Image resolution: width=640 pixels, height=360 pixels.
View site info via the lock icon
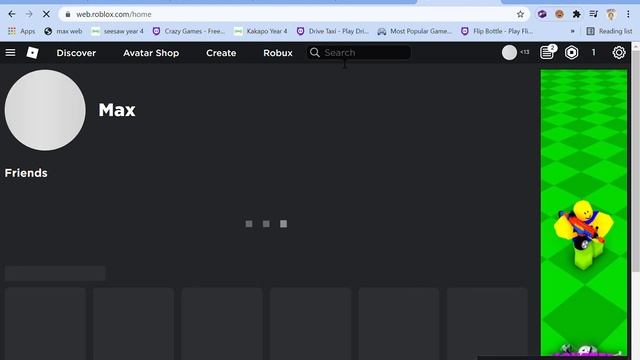[68, 14]
